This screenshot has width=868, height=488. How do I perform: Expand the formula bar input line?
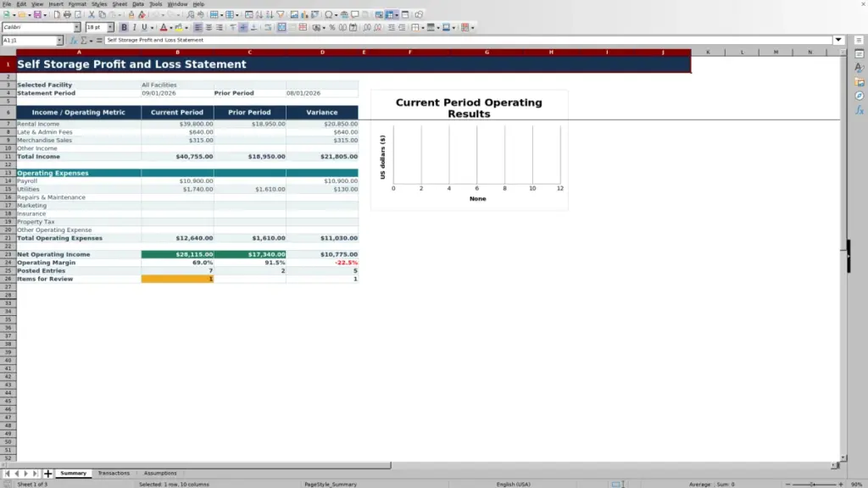coord(838,40)
